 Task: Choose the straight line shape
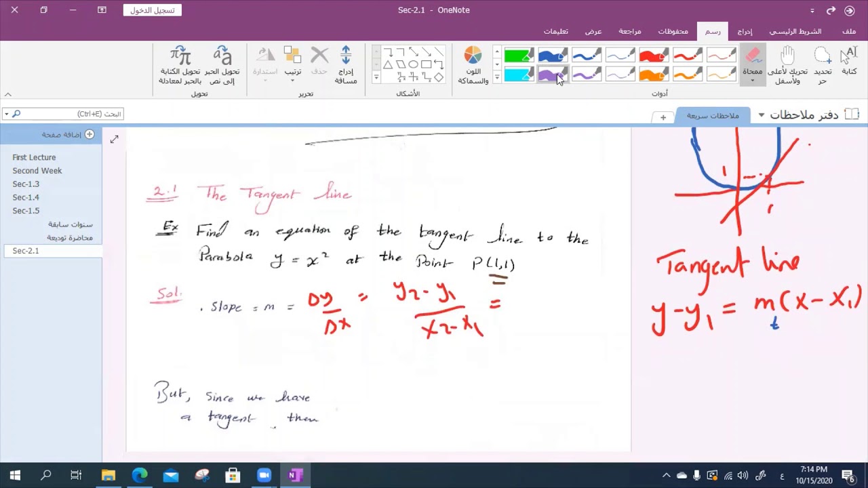coord(439,52)
